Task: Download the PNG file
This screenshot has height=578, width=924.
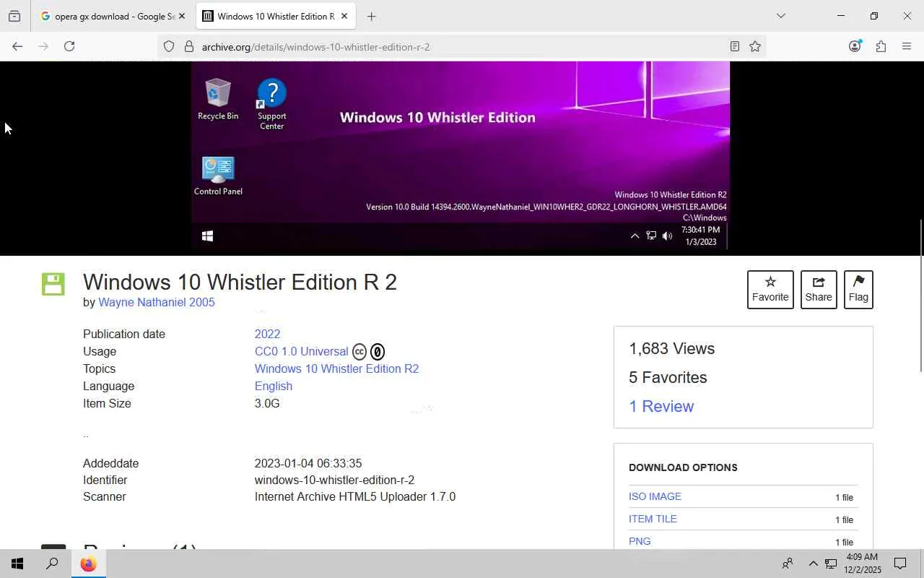Action: click(x=640, y=541)
